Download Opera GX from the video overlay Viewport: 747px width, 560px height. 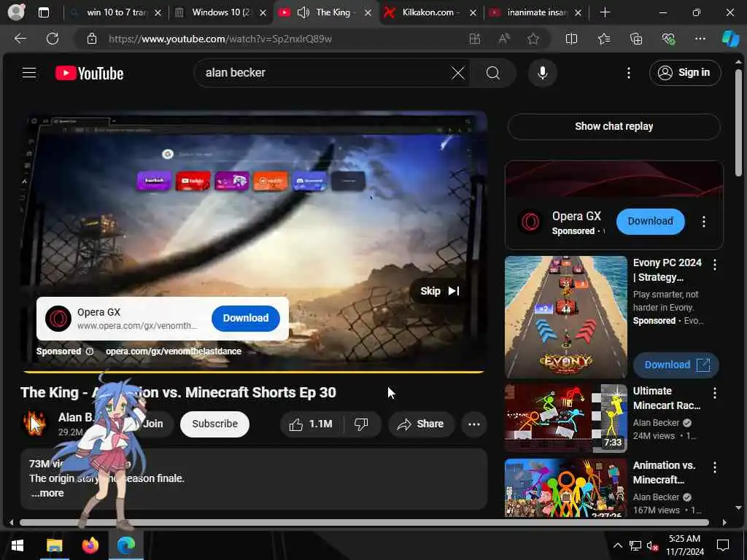[245, 318]
